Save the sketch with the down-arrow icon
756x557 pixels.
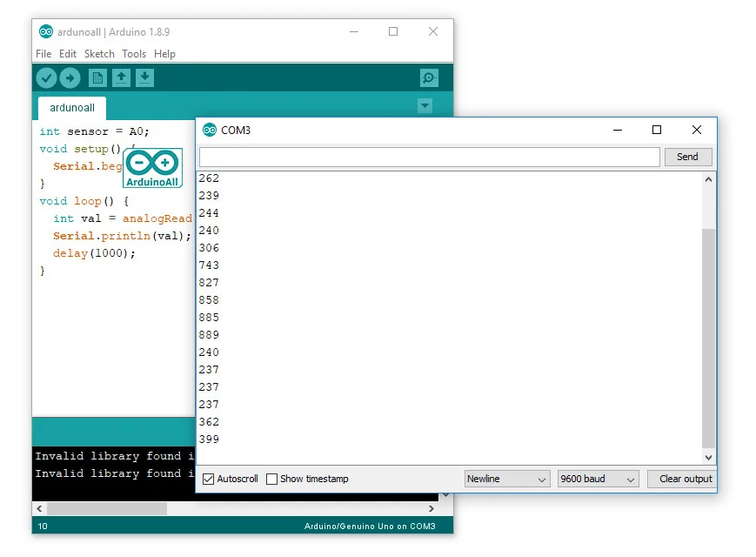(x=144, y=77)
